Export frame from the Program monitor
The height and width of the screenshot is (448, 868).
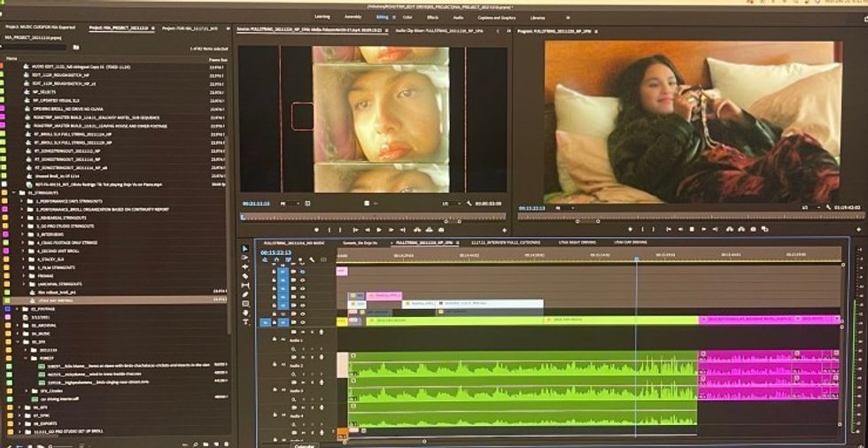click(x=754, y=229)
